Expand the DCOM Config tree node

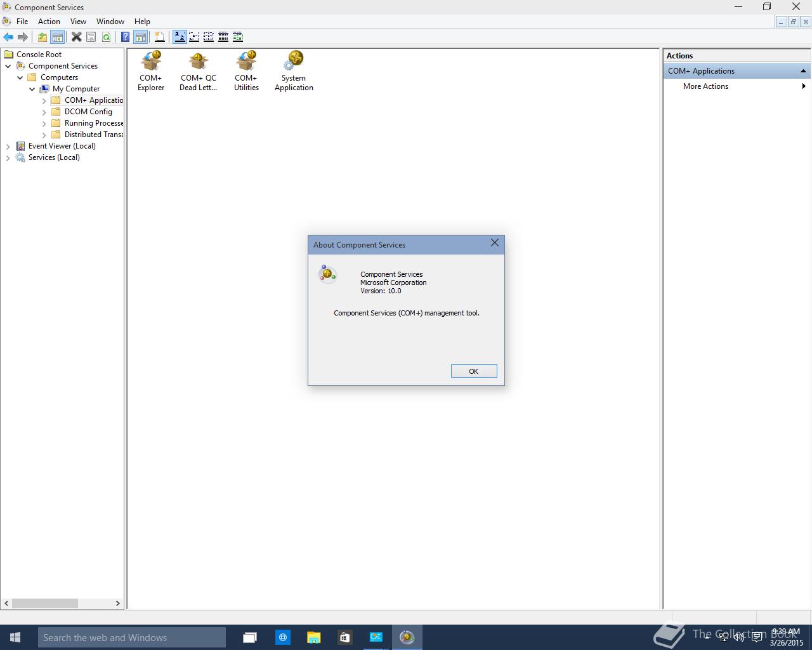44,112
